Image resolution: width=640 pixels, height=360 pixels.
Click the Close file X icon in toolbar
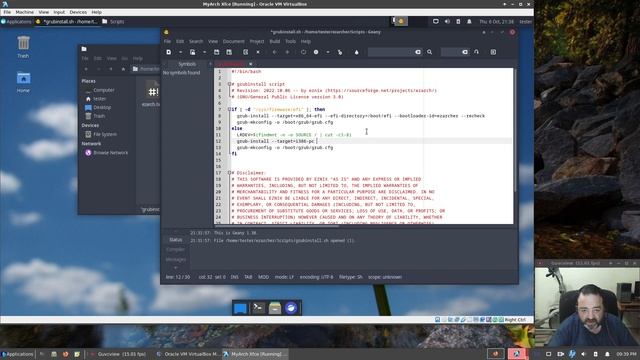(258, 52)
